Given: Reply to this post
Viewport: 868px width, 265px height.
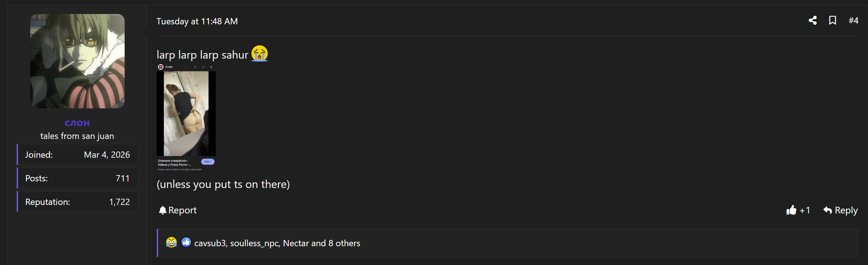Looking at the screenshot, I should [840, 210].
